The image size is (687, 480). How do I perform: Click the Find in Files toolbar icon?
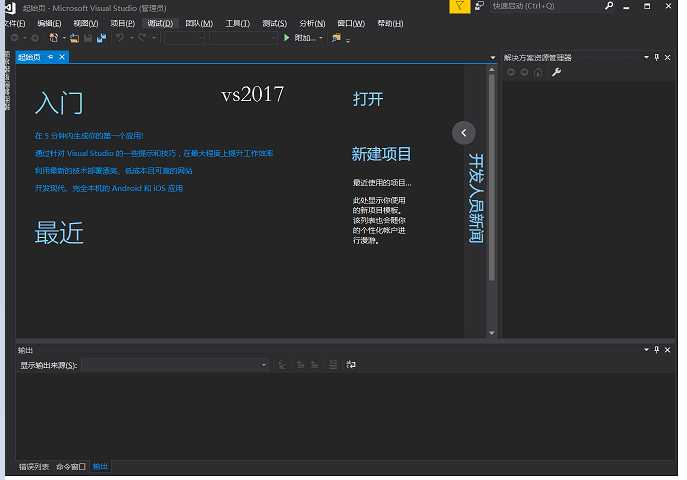tap(336, 38)
